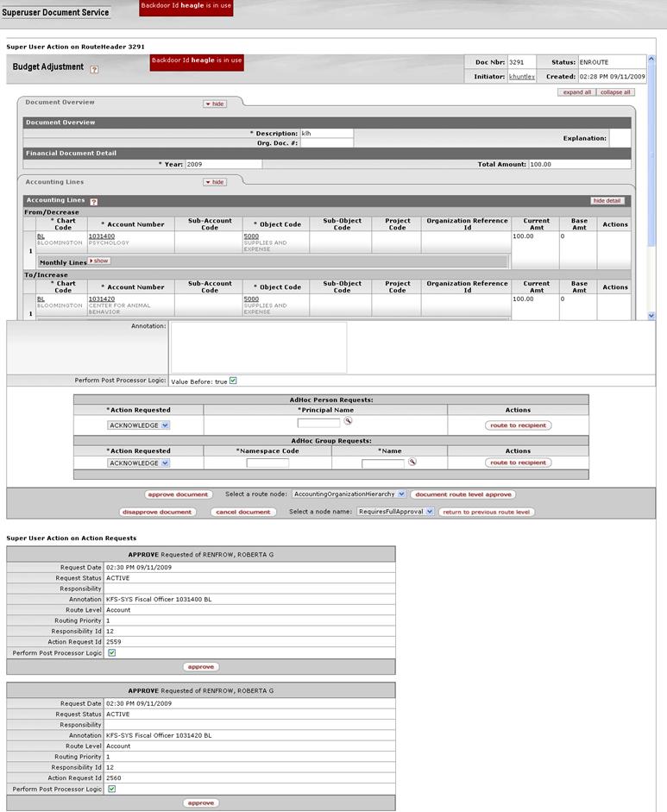Route to recipient for AdHoc group
The width and height of the screenshot is (667, 812).
tap(519, 463)
